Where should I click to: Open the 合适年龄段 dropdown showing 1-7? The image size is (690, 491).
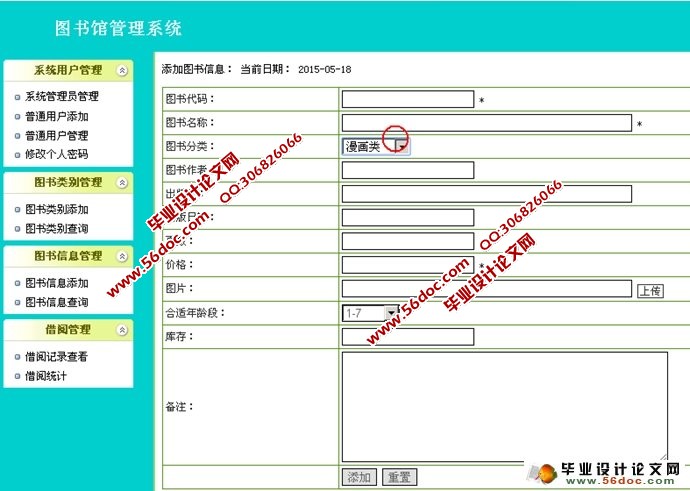pyautogui.click(x=370, y=313)
